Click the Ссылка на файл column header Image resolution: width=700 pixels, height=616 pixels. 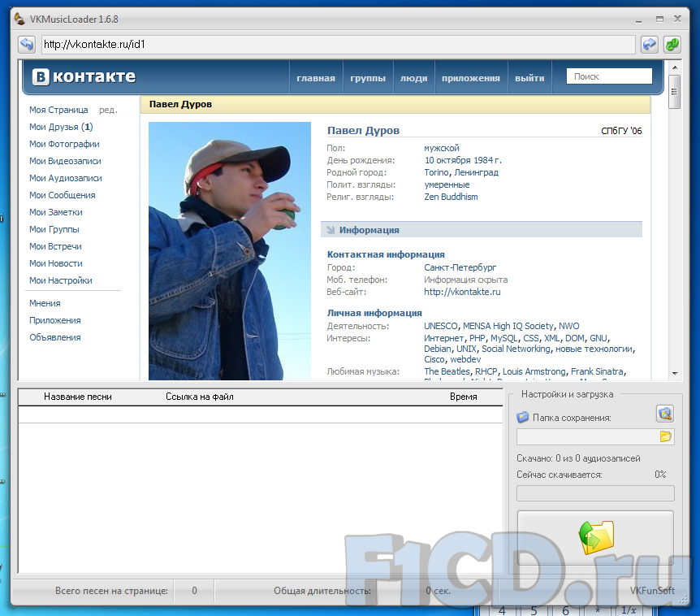tap(200, 397)
